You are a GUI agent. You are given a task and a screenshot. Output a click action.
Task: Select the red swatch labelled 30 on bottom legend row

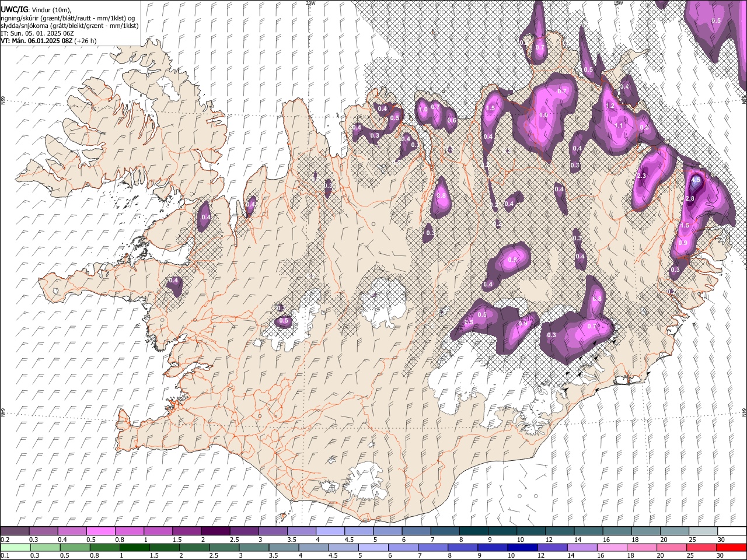(732, 548)
